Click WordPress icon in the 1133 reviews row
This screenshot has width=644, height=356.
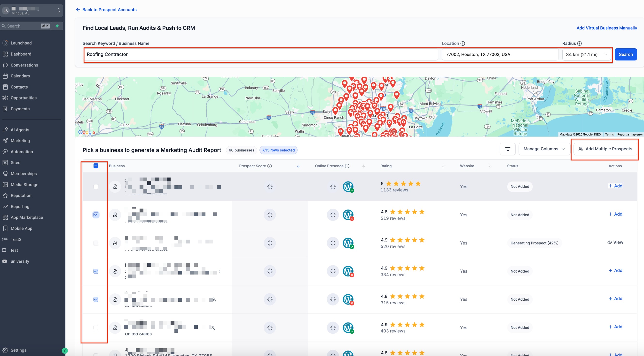348,187
